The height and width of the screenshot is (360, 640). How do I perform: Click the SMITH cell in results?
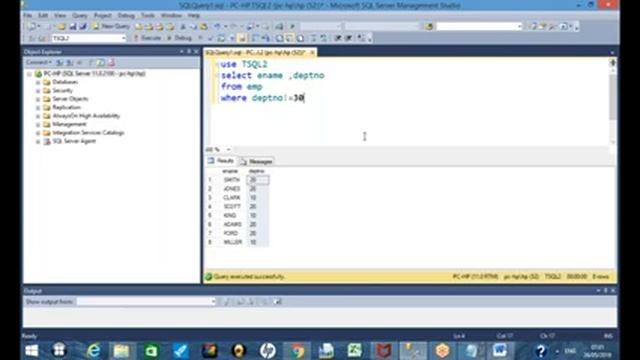tap(231, 180)
